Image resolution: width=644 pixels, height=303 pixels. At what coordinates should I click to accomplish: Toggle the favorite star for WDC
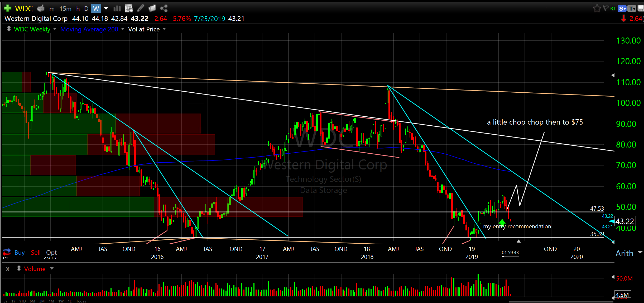pyautogui.click(x=597, y=8)
